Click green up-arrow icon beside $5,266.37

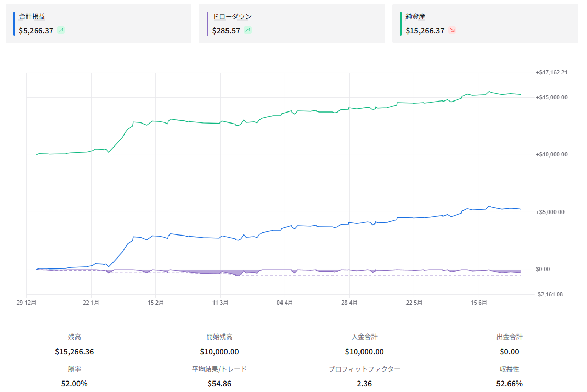(x=61, y=30)
